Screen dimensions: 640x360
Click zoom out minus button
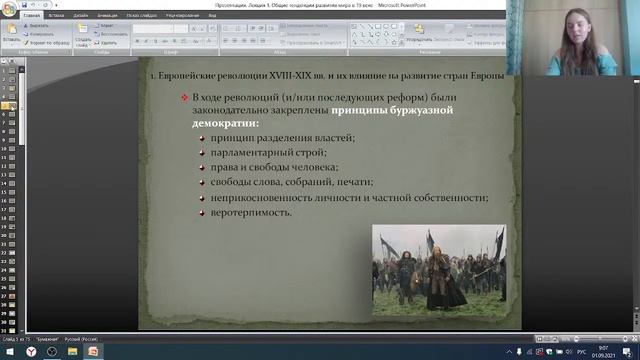(576, 339)
